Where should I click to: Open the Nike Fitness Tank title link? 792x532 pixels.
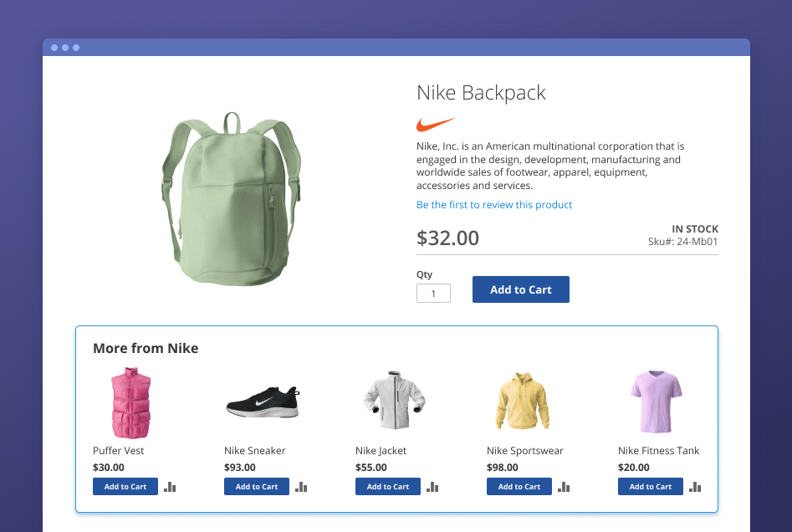tap(658, 451)
